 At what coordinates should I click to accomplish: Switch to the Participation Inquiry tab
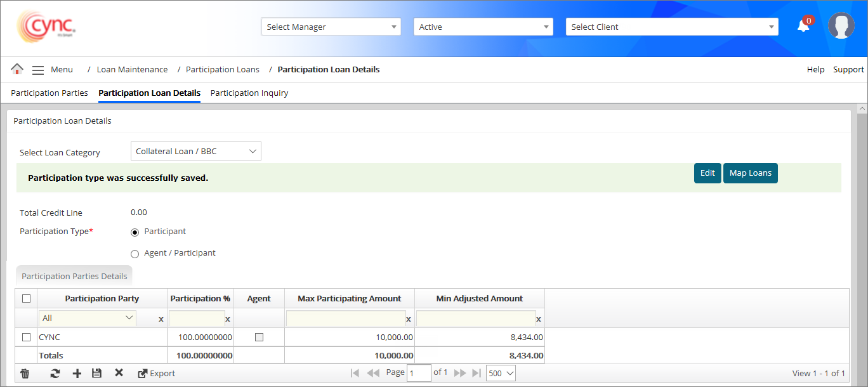click(x=249, y=93)
